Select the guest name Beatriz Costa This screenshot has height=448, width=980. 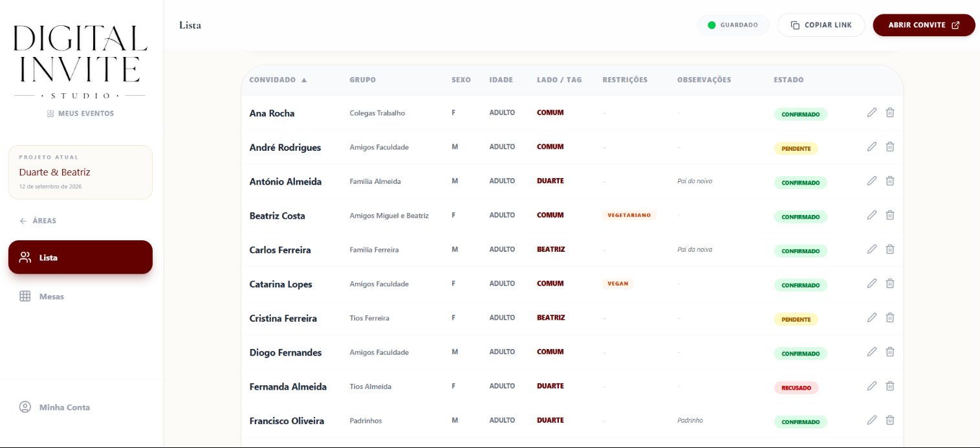click(x=277, y=216)
